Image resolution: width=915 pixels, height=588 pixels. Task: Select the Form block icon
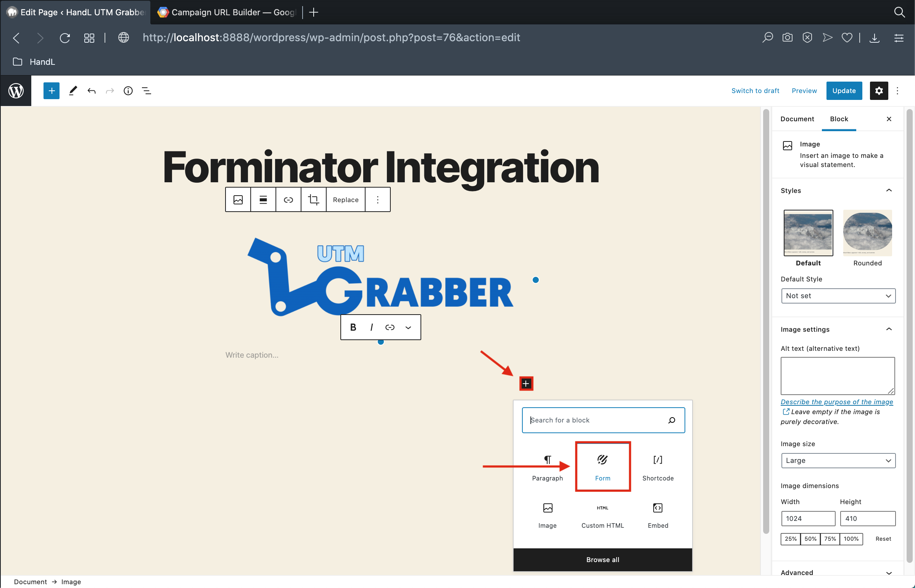[x=602, y=460]
